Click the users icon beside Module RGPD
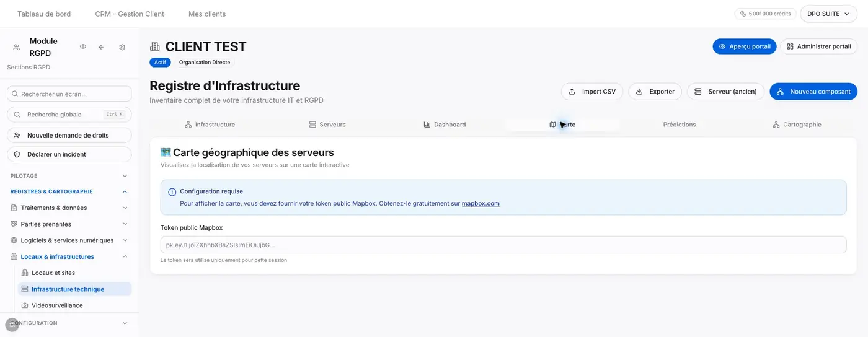 pyautogui.click(x=17, y=47)
